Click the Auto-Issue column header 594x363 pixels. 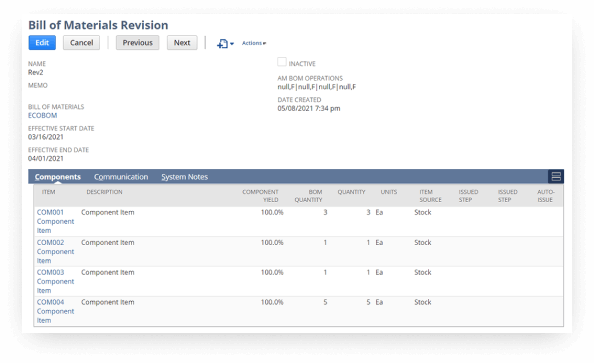(x=546, y=196)
